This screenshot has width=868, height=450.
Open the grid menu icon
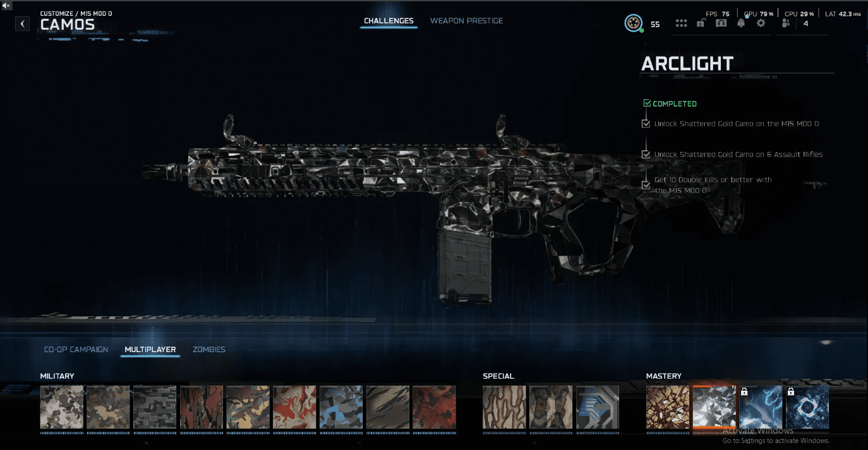[x=681, y=23]
